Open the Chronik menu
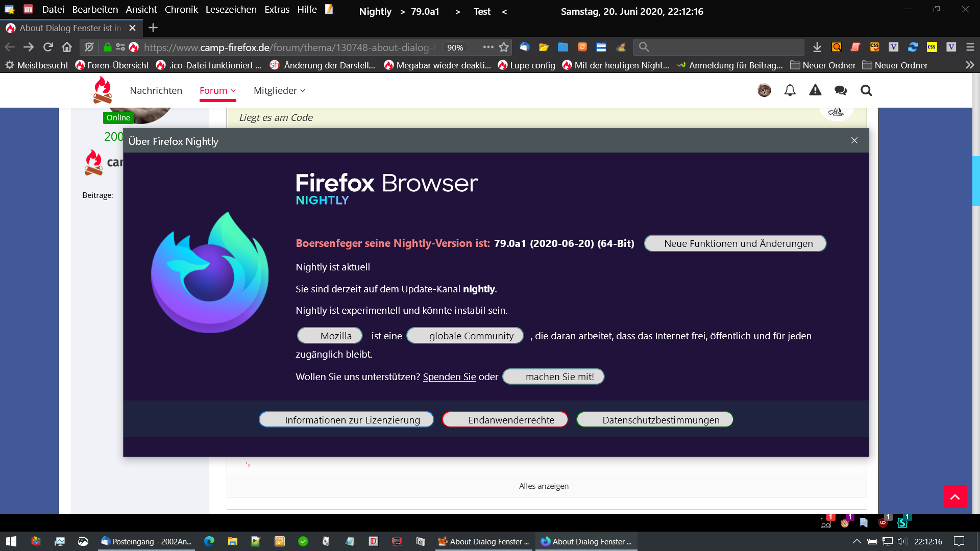Viewport: 980px width, 551px height. (181, 10)
